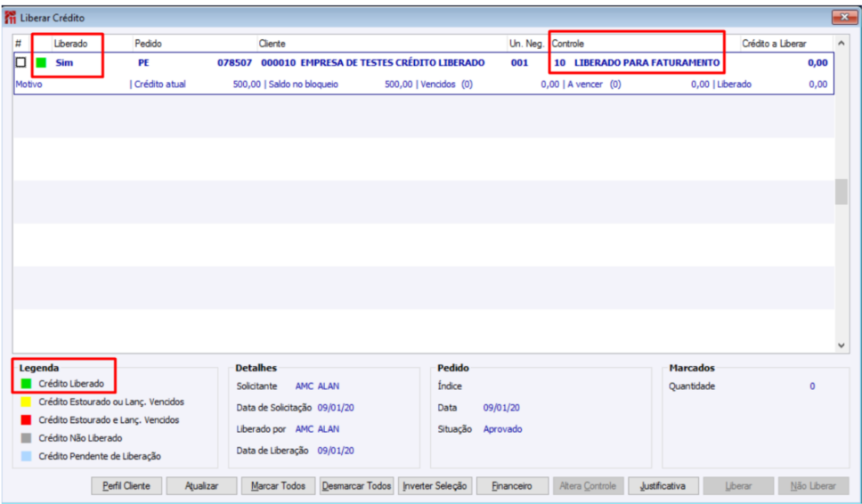Click the gray Crédito Não Liberado swatch
Screen dimensions: 862x504
point(26,438)
